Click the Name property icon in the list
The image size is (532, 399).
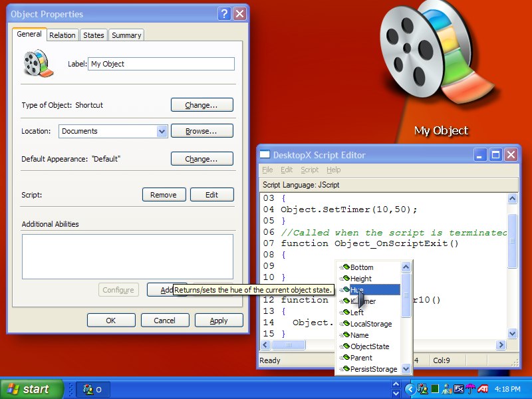(x=344, y=335)
